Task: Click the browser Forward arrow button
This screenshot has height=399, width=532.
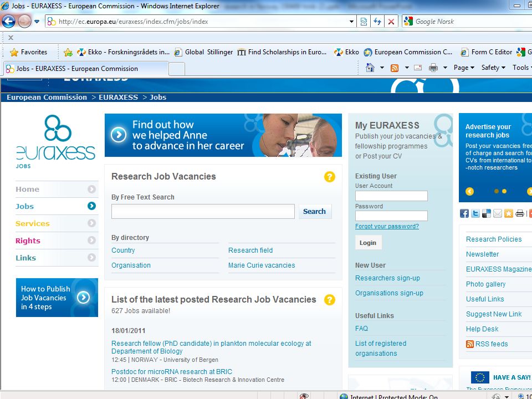Action: (x=24, y=22)
